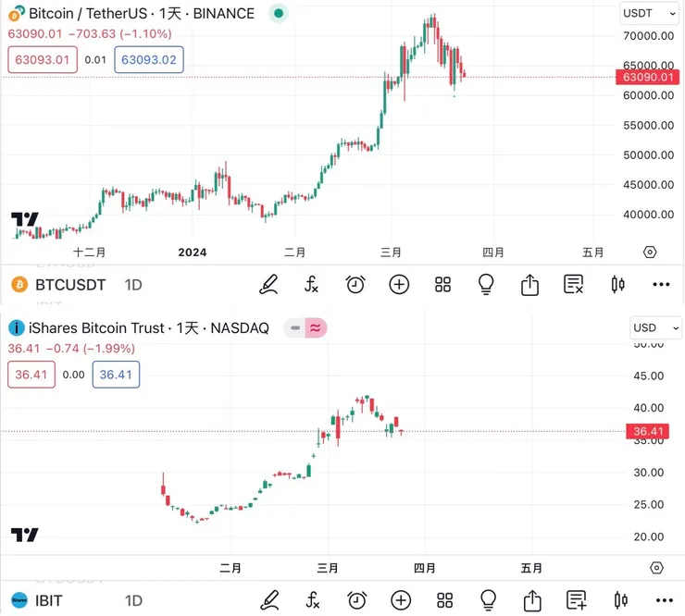Screen dimensions: 685x616
Task: Click the 63090.01 price label on axis
Action: tap(647, 77)
